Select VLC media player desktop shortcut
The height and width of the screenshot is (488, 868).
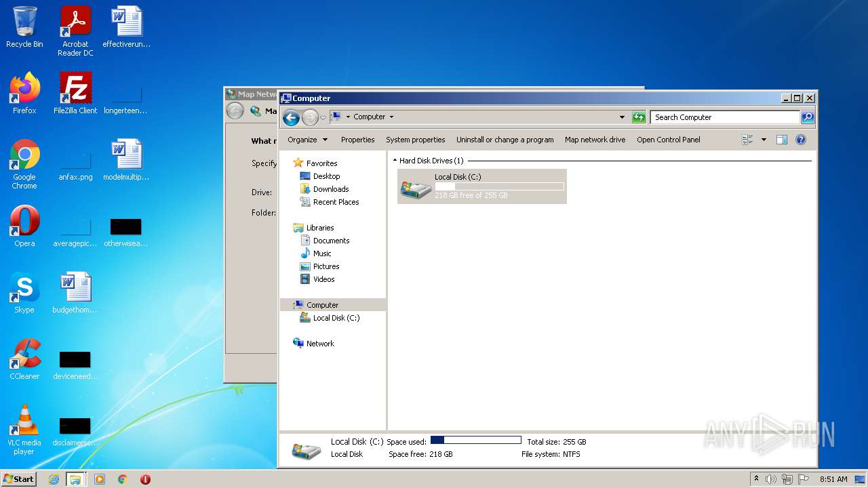point(24,430)
